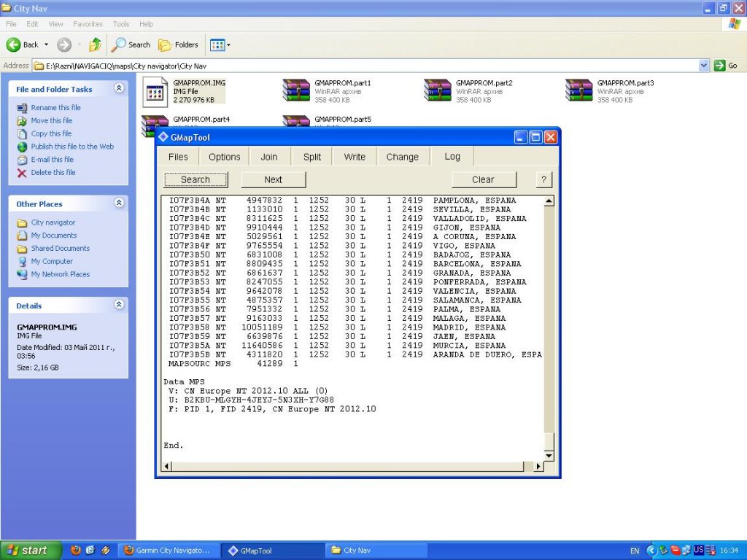747x560 pixels.
Task: Collapse the Other Places panel
Action: [x=119, y=203]
